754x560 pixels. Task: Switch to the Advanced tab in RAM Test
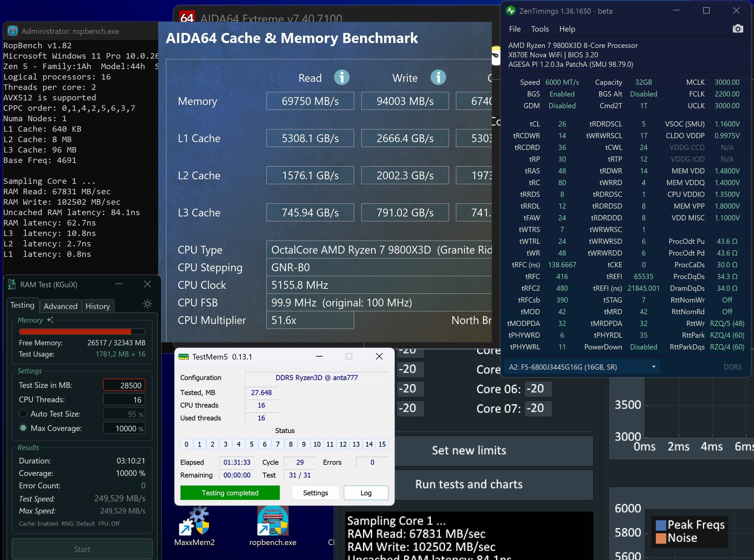[60, 306]
